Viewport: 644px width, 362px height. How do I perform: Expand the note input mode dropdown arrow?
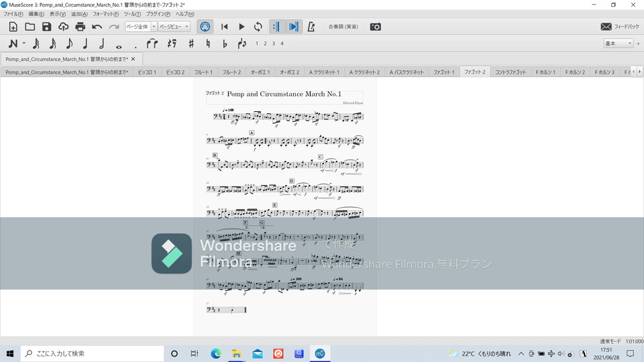tap(24, 44)
